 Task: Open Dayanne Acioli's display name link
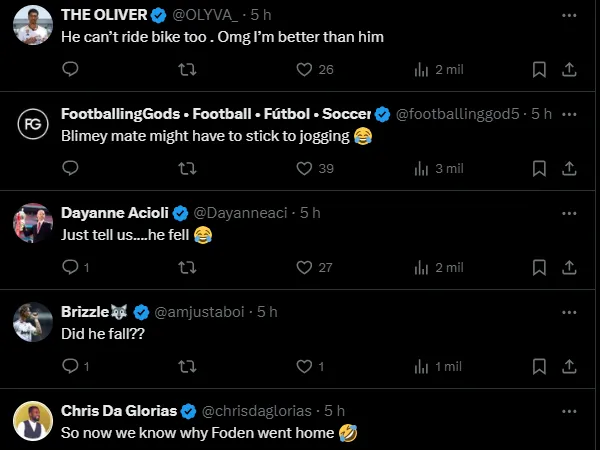point(115,213)
